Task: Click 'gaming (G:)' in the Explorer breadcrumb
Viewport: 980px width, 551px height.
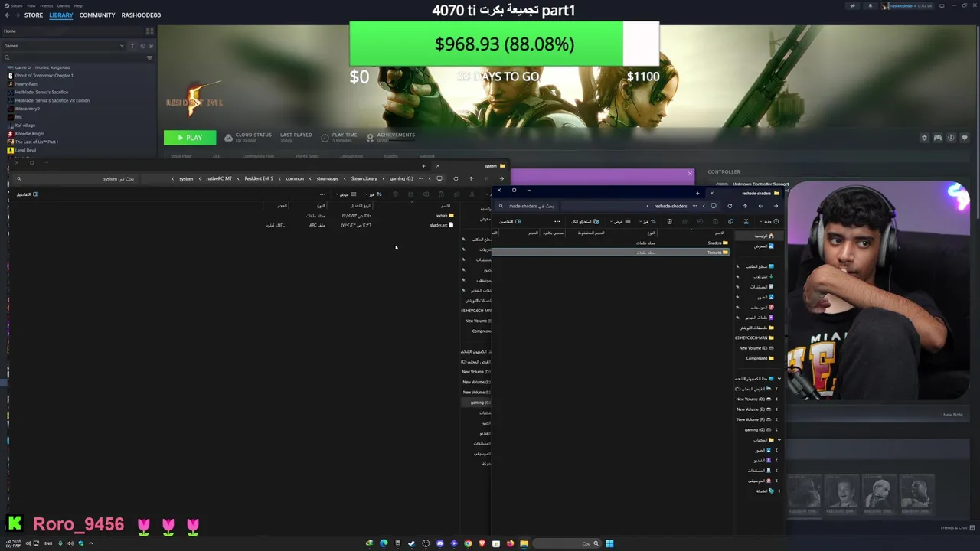Action: (x=401, y=178)
